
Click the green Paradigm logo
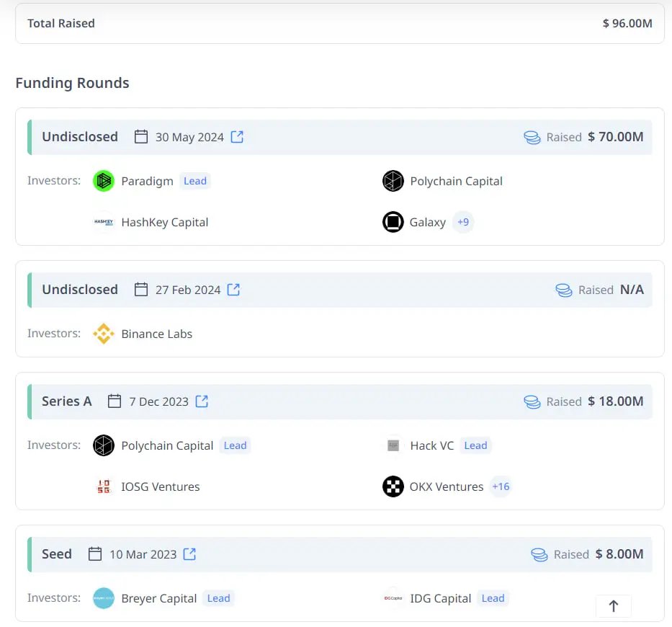tap(104, 181)
